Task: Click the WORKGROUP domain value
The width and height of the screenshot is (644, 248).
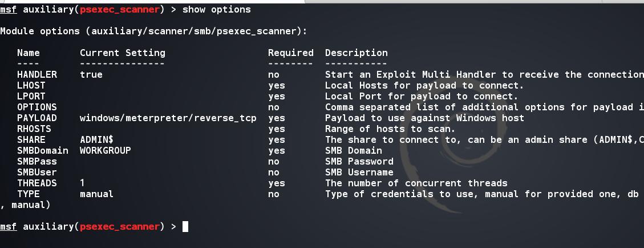Action: click(105, 151)
